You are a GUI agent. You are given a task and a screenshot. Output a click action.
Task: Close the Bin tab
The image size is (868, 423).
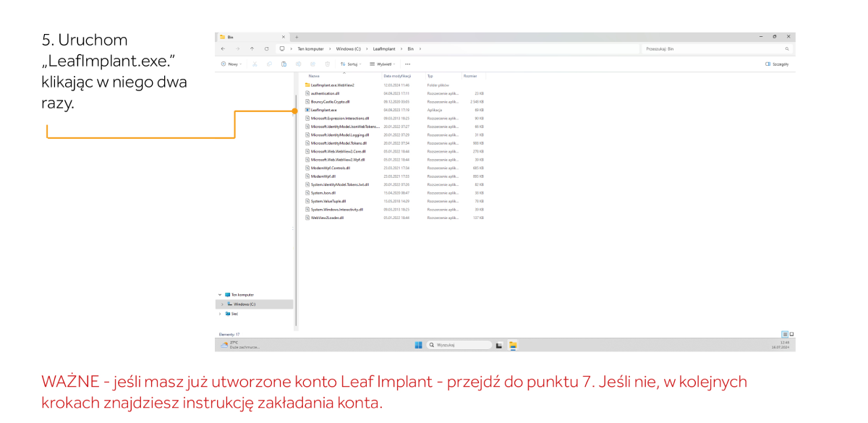(x=283, y=36)
